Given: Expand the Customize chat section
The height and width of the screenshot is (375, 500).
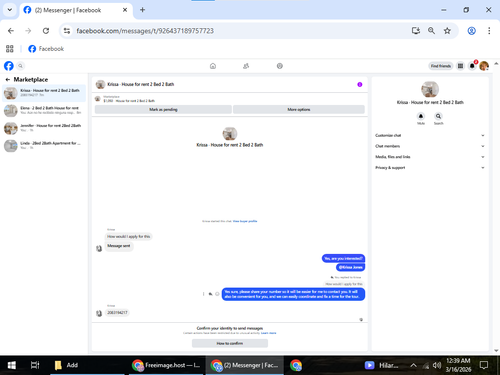Looking at the screenshot, I should point(429,135).
